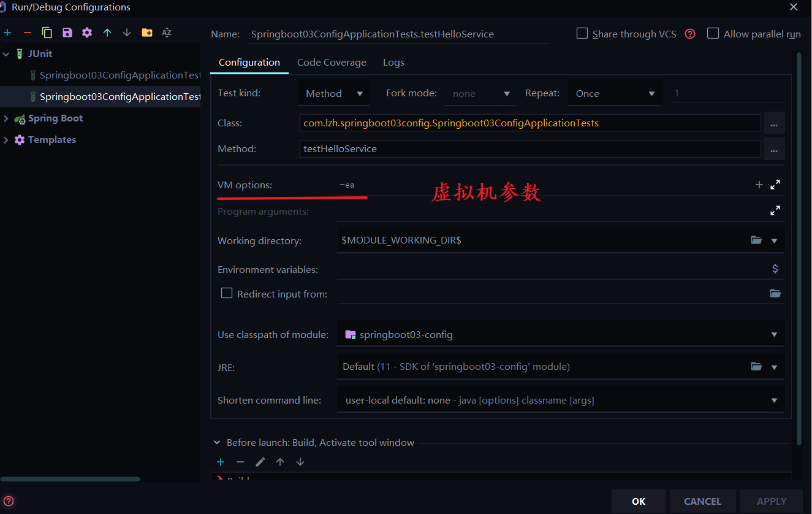Open help for Share through VCS
This screenshot has width=812, height=514.
pyautogui.click(x=690, y=34)
